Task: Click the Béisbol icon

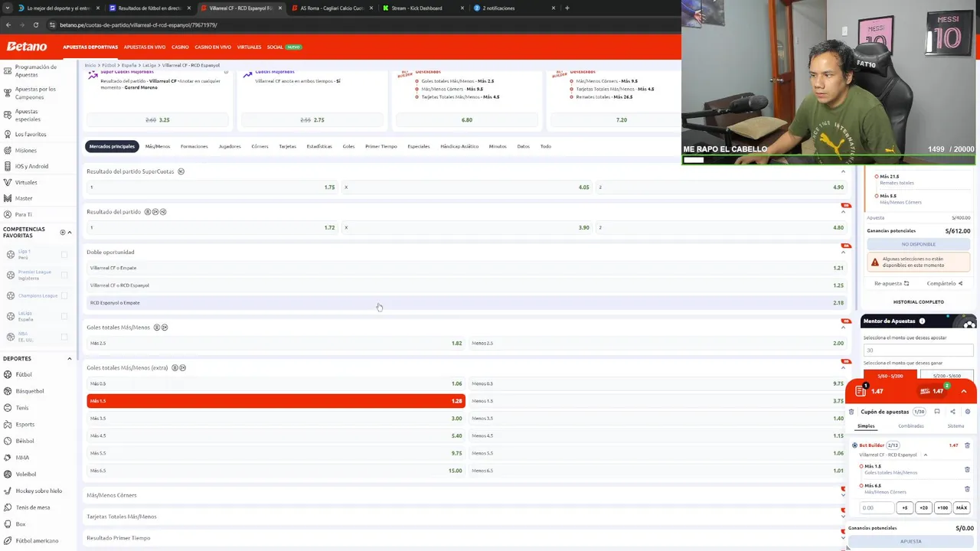Action: pyautogui.click(x=8, y=441)
